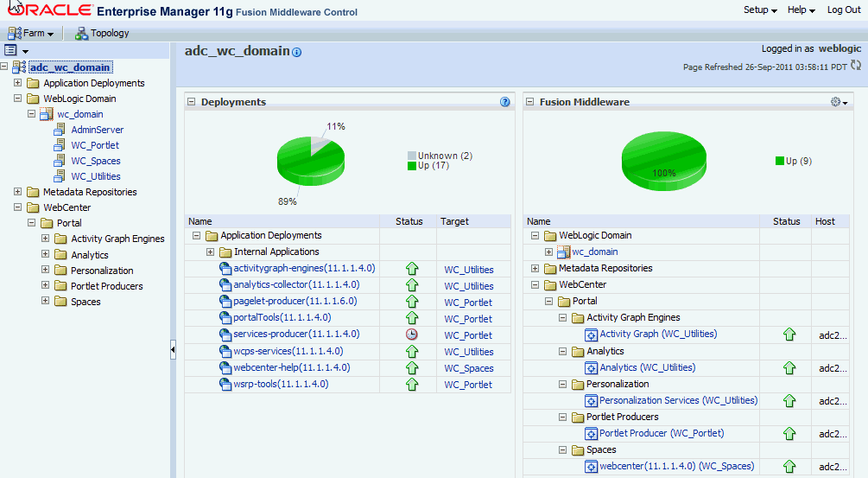Expand Application Deployments in navigation tree
Image resolution: width=868 pixels, height=478 pixels.
(x=18, y=82)
